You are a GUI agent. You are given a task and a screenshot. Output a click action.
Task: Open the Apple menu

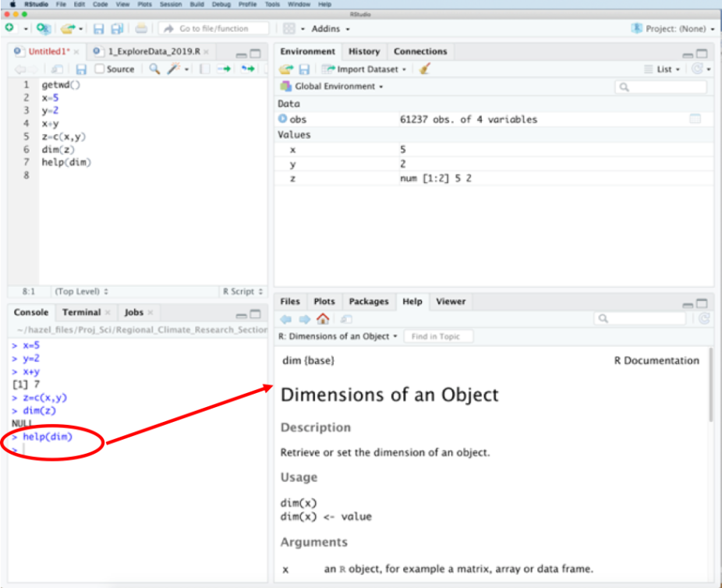13,4
